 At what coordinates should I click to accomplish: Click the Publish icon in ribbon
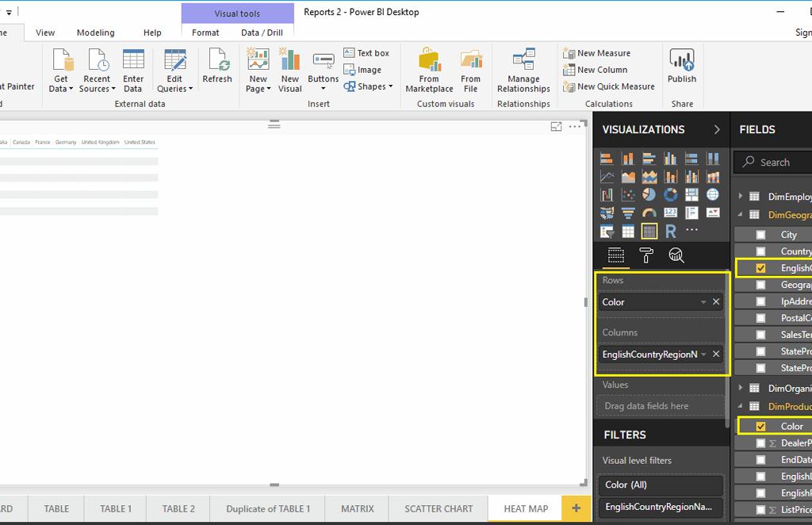[681, 67]
